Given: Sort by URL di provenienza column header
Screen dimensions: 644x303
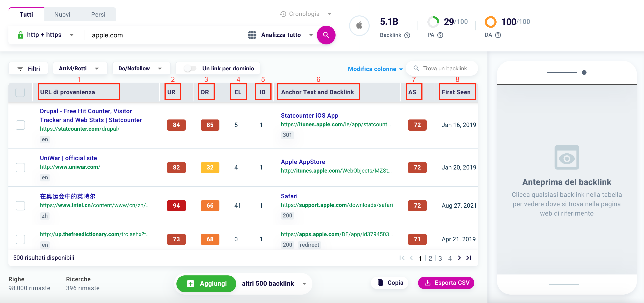Looking at the screenshot, I should click(68, 92).
